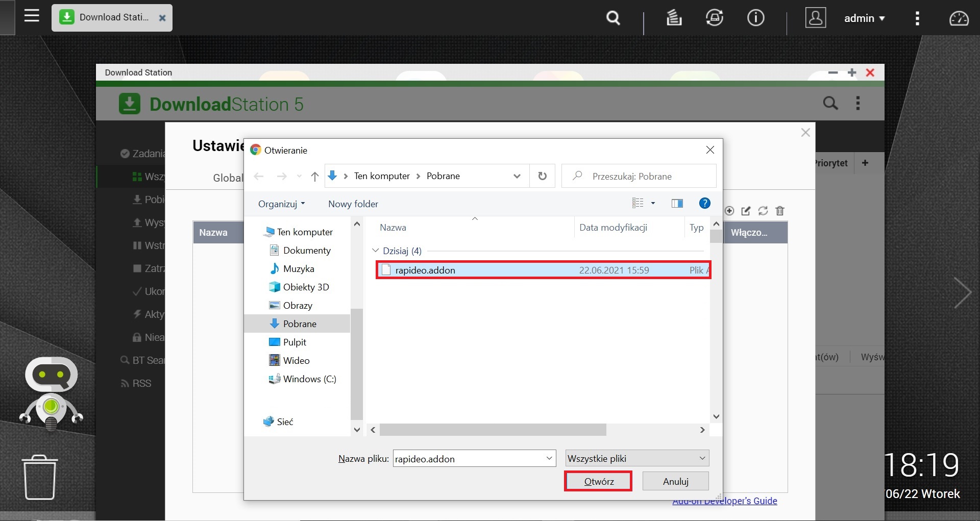Screen dimensions: 980x521
Task: Open the Wszystkie pliki file type dropdown
Action: (637, 458)
